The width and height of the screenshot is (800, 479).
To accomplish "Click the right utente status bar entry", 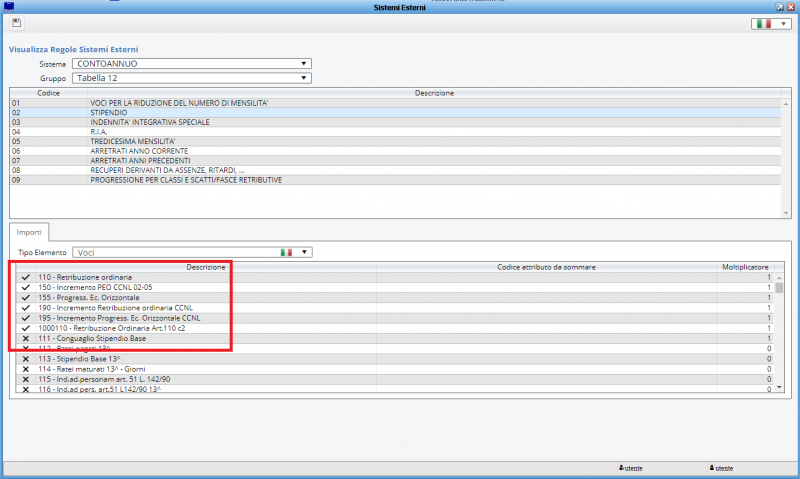I will [x=721, y=468].
